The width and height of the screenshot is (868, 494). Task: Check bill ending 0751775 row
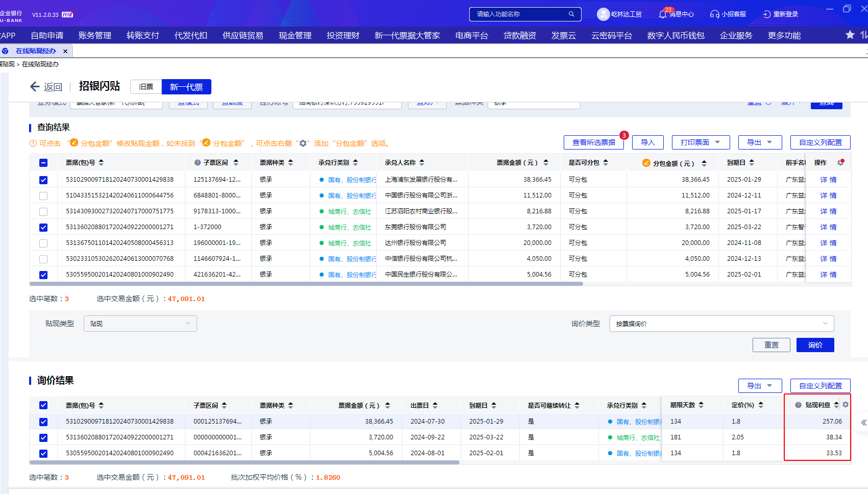pos(43,212)
